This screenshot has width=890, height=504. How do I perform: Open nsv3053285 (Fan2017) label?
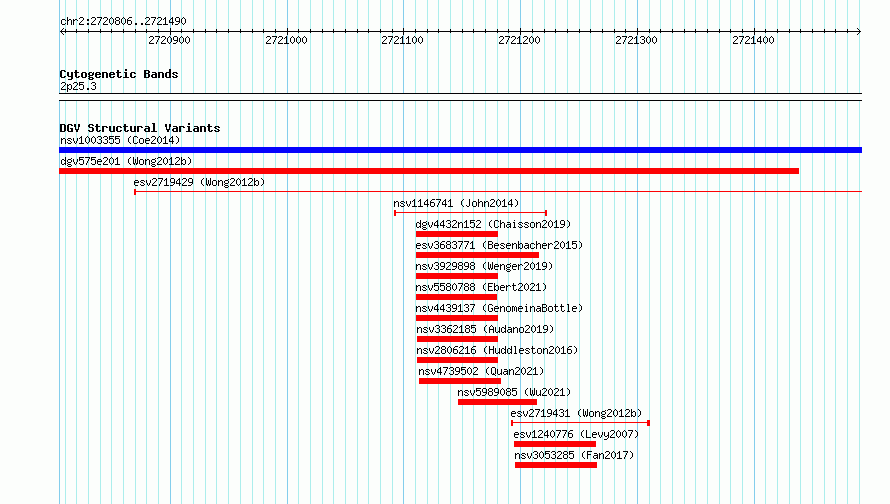click(574, 455)
